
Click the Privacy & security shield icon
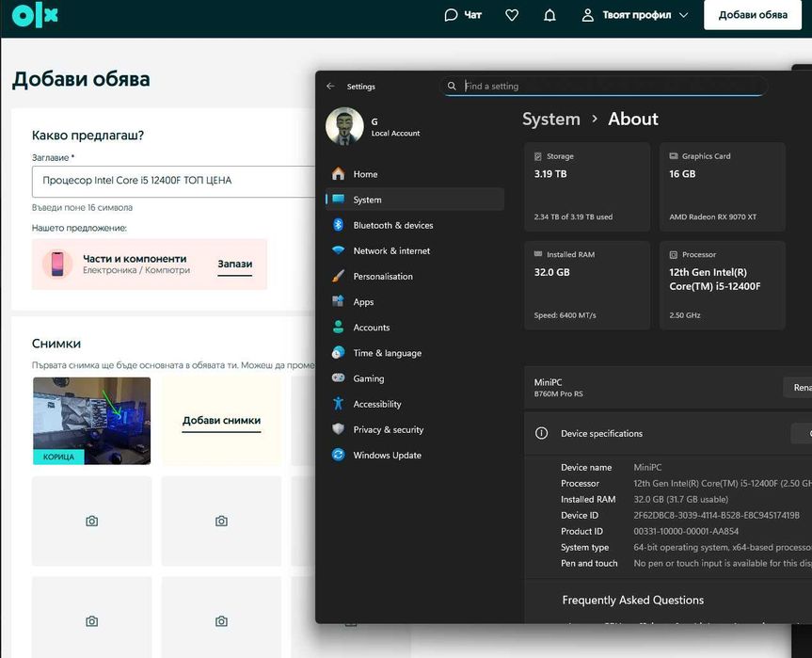338,429
